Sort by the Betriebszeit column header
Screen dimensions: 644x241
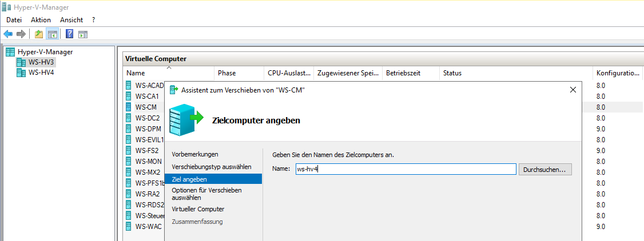coord(411,73)
